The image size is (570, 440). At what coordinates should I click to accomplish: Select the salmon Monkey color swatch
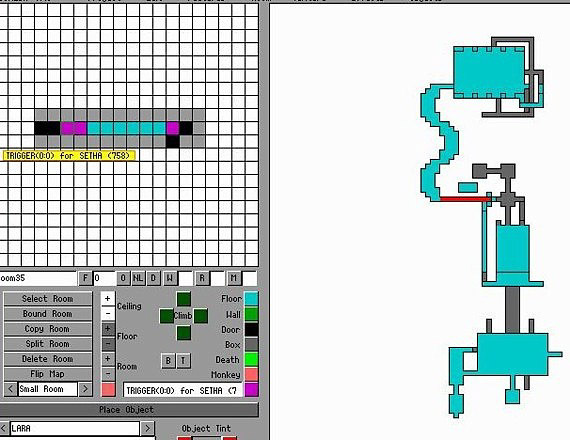click(251, 374)
